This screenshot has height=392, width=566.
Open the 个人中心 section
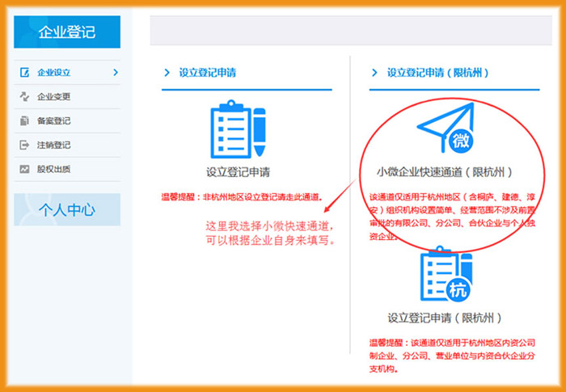pyautogui.click(x=67, y=209)
